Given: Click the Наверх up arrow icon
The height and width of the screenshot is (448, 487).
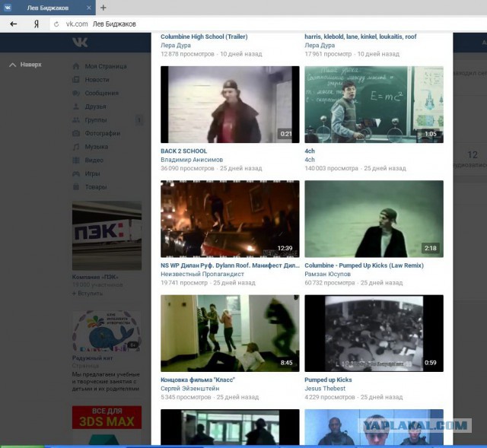Looking at the screenshot, I should coord(12,65).
